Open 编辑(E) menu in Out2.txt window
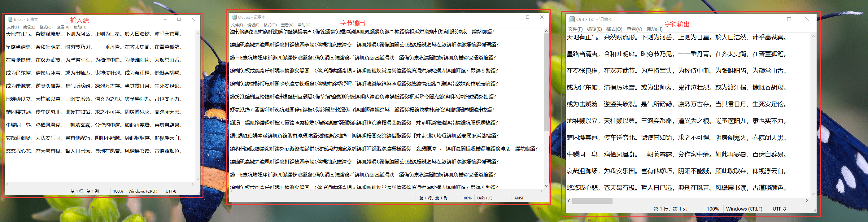Image resolution: width=868 pixels, height=222 pixels. 594,29
